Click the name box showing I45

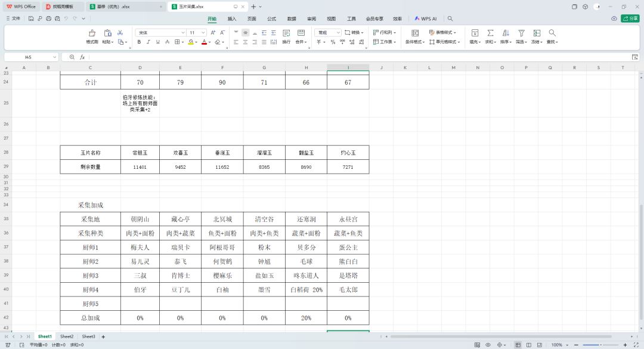pos(31,57)
